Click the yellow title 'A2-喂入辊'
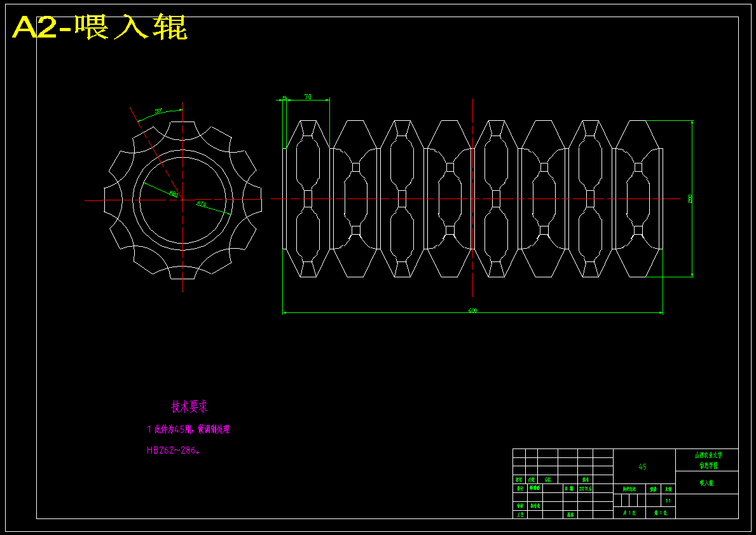This screenshot has width=756, height=535. [100, 28]
